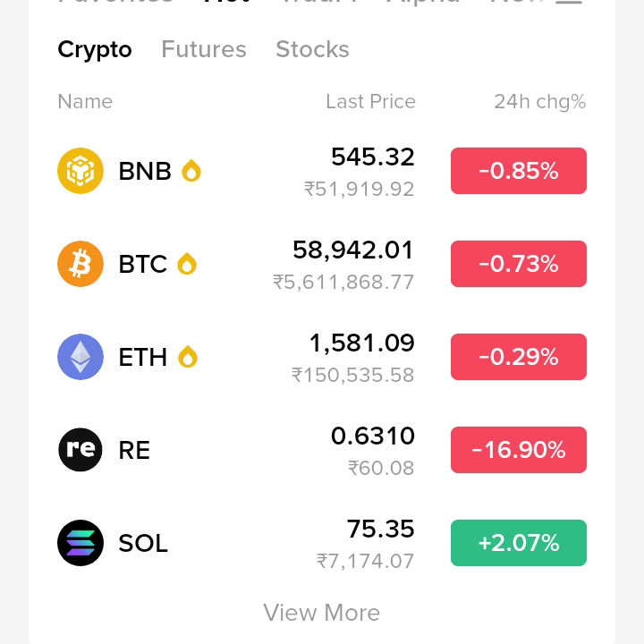The width and height of the screenshot is (644, 644).
Task: Tap the flame hot icon beside BTC
Action: (187, 264)
